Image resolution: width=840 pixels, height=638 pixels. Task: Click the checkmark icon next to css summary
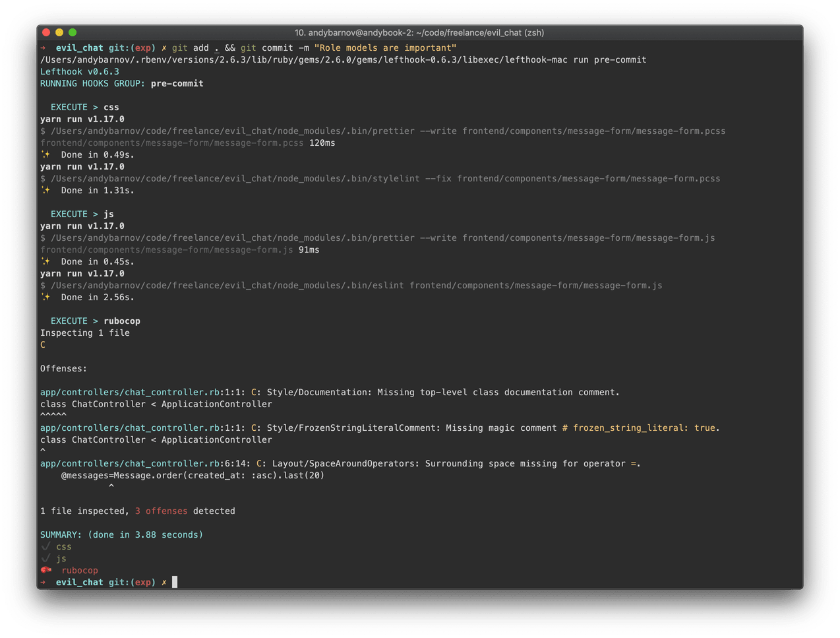45,546
